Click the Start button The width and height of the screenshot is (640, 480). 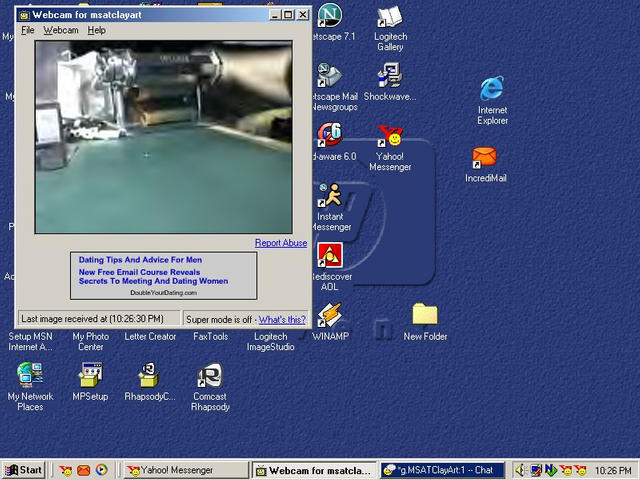tap(23, 470)
